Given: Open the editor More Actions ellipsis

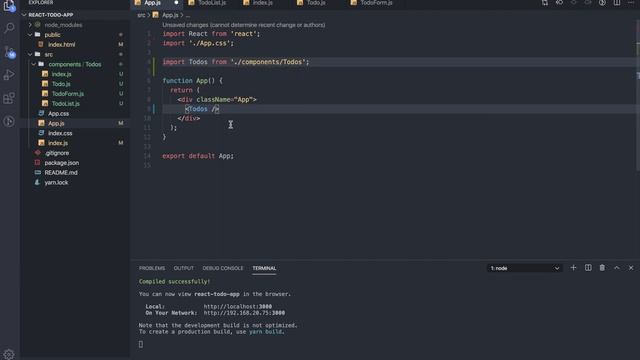Looking at the screenshot, I should 631,3.
